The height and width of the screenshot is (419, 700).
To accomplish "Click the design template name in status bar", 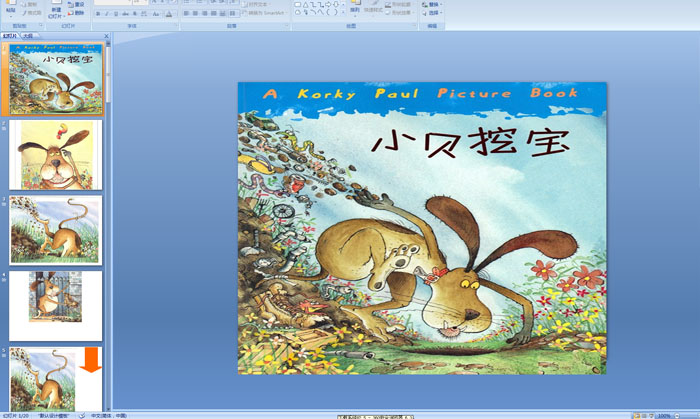I will (x=53, y=415).
